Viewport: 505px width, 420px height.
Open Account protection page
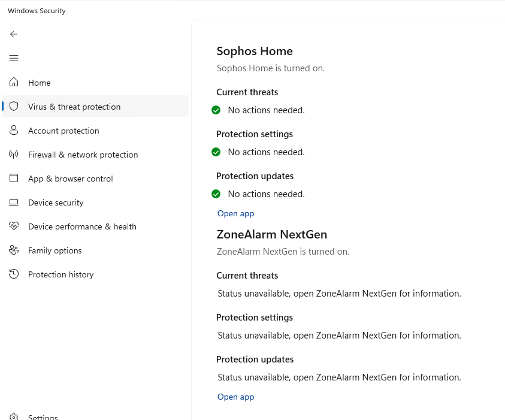[x=95, y=131]
